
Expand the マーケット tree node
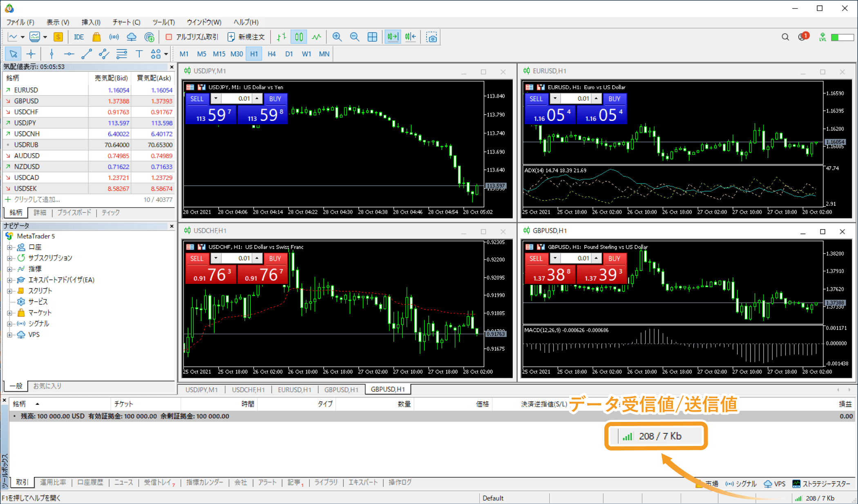coord(9,313)
